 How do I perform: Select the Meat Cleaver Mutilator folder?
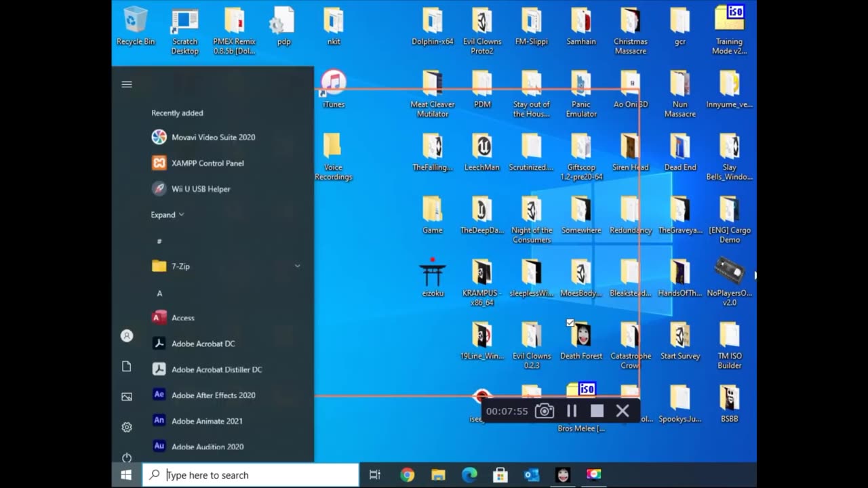(x=433, y=94)
